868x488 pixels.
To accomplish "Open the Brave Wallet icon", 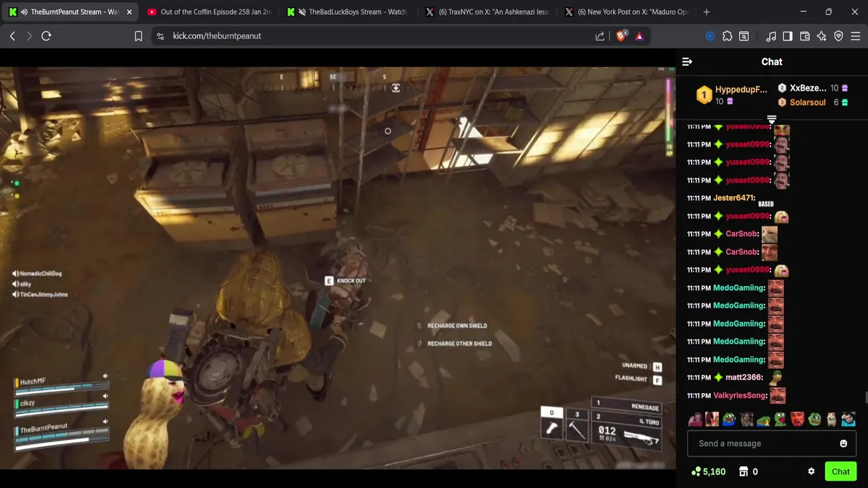I will [x=805, y=36].
